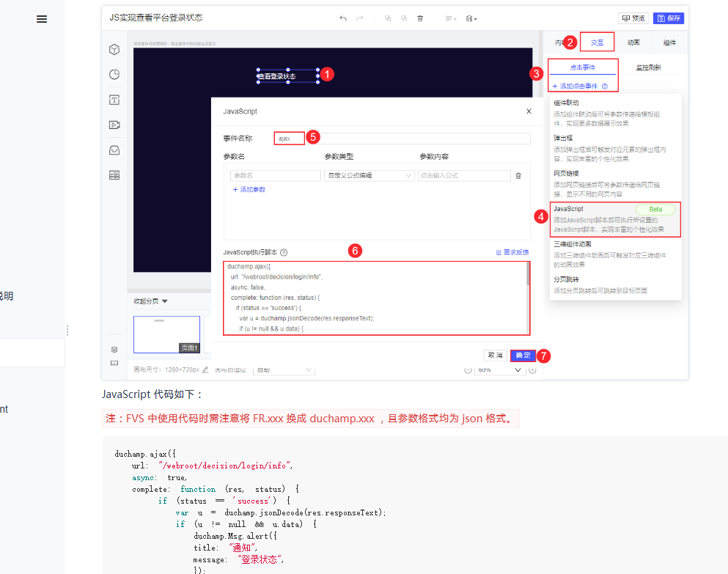Click help icon beside 添加点击事件
728x574 pixels.
(x=605, y=87)
